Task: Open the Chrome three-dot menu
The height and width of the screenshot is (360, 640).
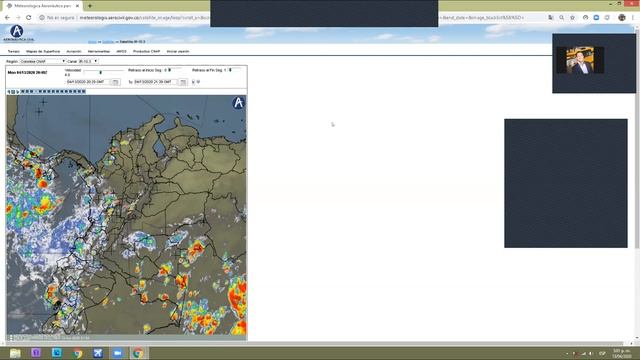Action: tap(633, 18)
